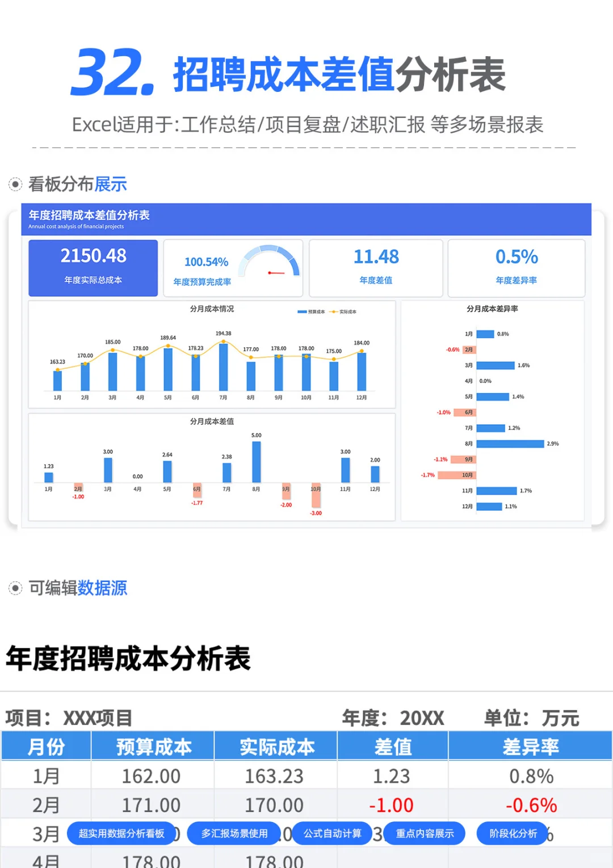Click the 5.00 bar in 分月成本差值 chart
The height and width of the screenshot is (868, 613).
pos(256,461)
